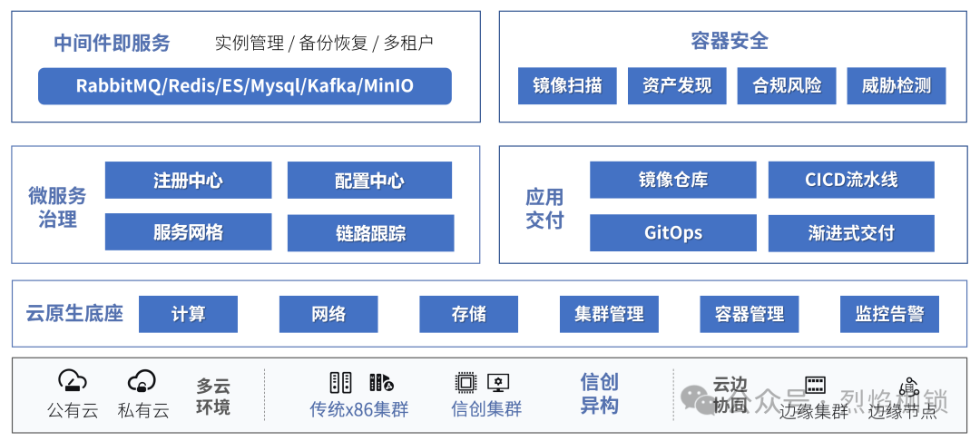The height and width of the screenshot is (441, 980).
Task: Choose the 计算 box in 云原生底座
Action: 188,314
